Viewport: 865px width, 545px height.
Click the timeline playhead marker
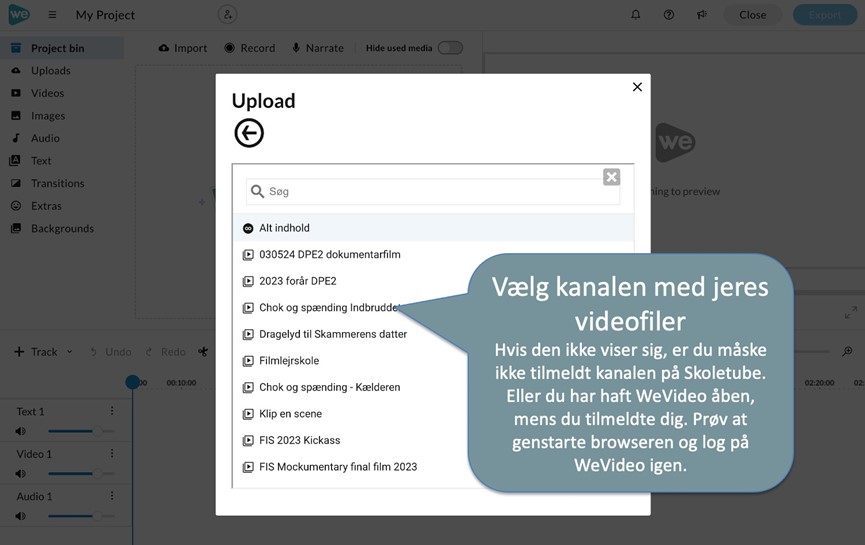(x=132, y=382)
